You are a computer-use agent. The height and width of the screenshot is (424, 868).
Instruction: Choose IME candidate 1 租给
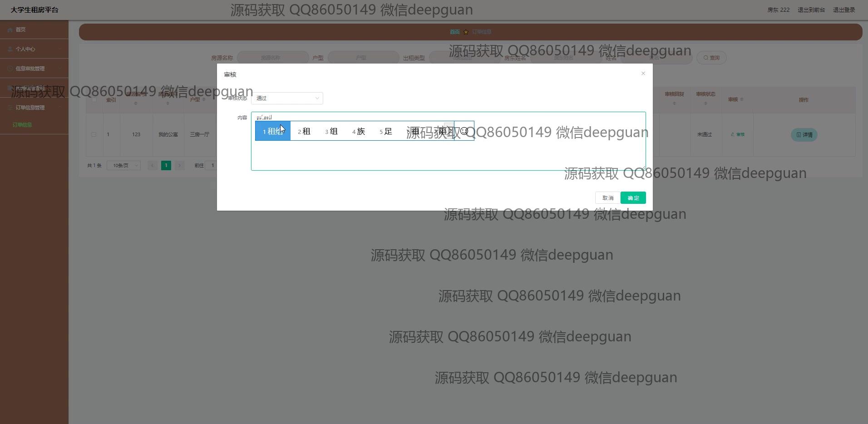[273, 131]
